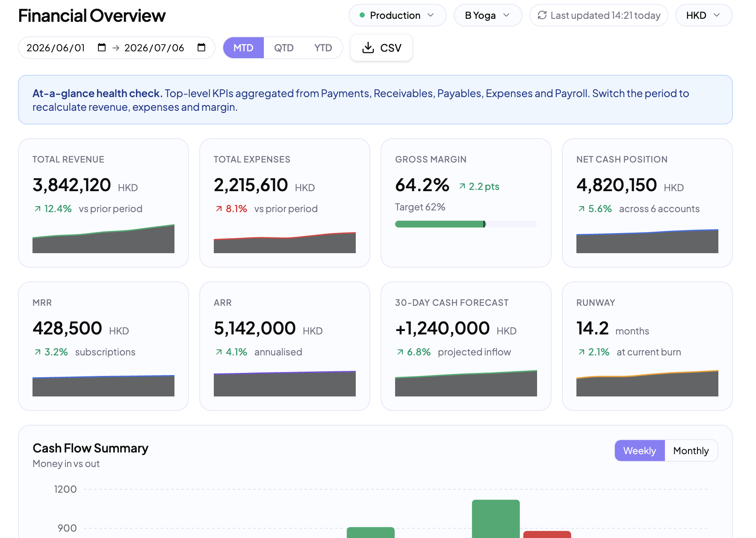Click the MRR sparkline chart
Image resolution: width=756 pixels, height=538 pixels.
[x=103, y=386]
